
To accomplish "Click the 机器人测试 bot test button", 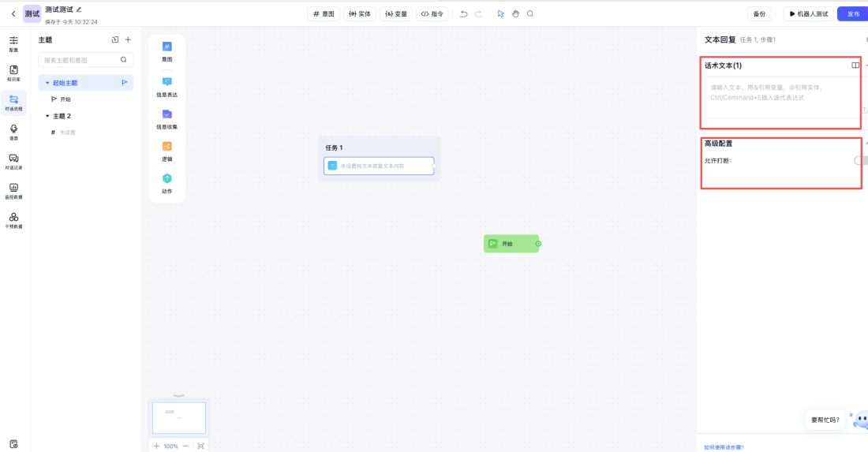I will tap(809, 13).
